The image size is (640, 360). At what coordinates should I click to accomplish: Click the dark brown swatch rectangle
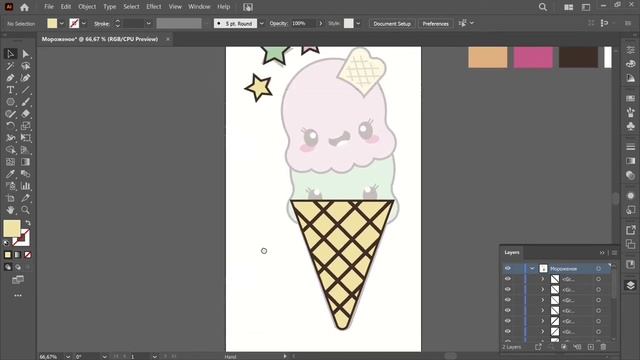tap(578, 58)
